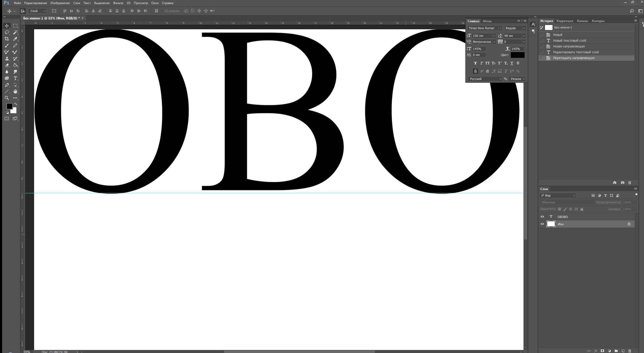
Task: Toggle visibility of фон background layer
Action: point(542,224)
